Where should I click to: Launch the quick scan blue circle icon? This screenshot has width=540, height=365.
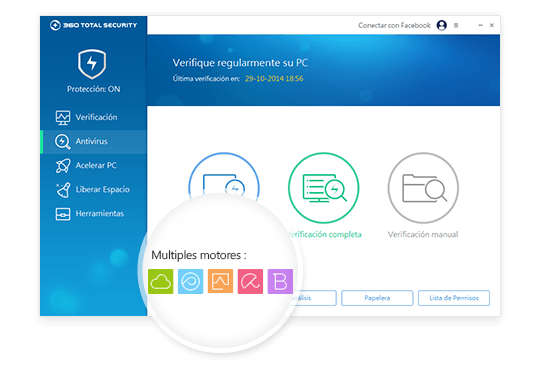[x=224, y=177]
